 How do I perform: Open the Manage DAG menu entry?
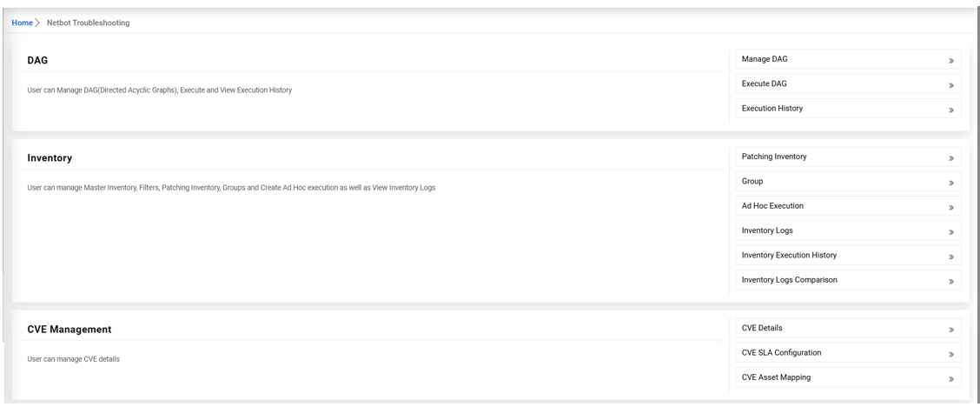pyautogui.click(x=765, y=59)
